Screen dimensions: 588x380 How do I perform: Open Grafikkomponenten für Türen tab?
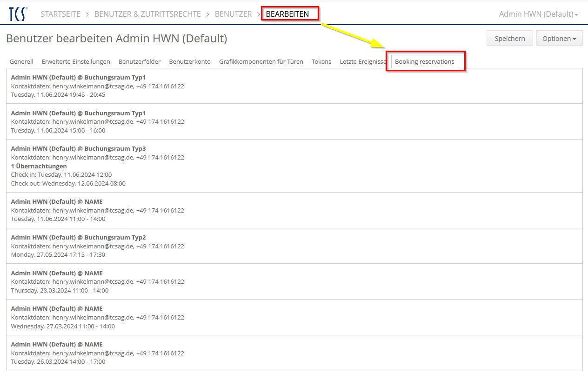pos(261,61)
